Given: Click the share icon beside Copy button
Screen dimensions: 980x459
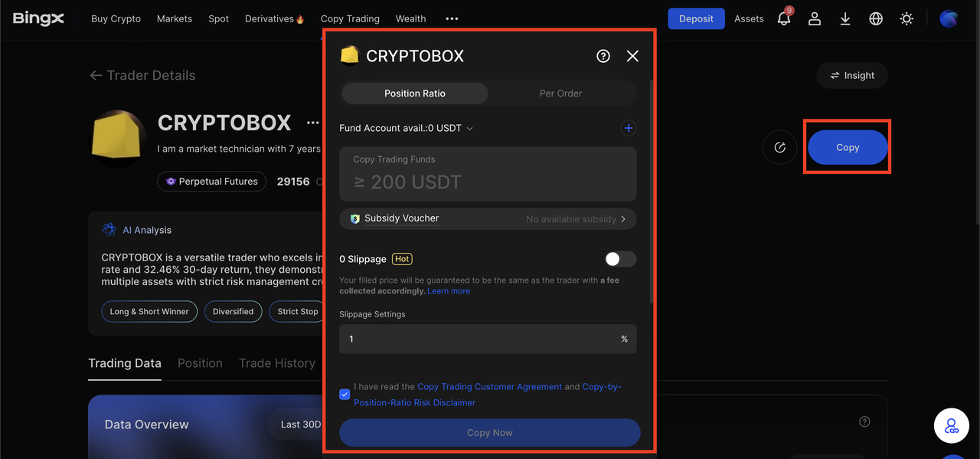Looking at the screenshot, I should pyautogui.click(x=779, y=148).
